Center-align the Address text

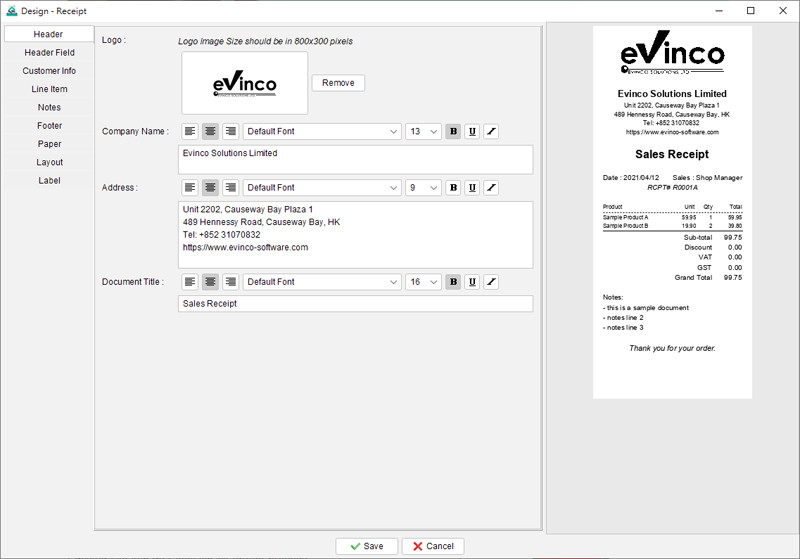point(210,188)
